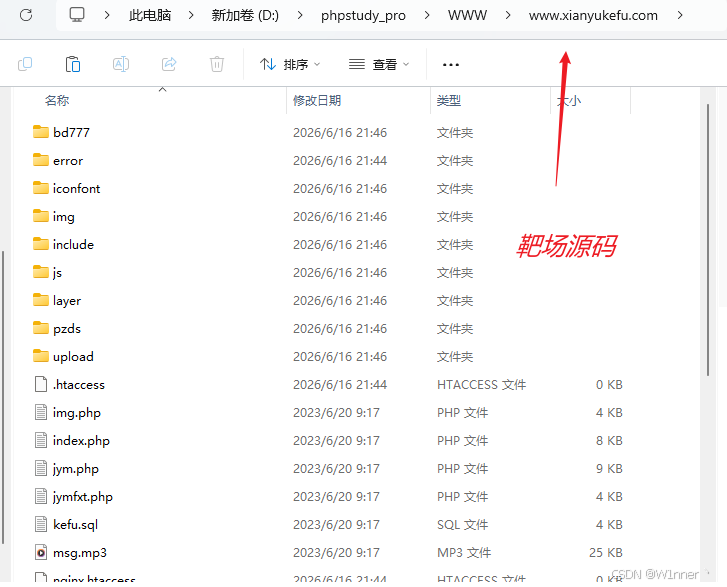Navigate to 此电脑 in breadcrumb

[150, 15]
